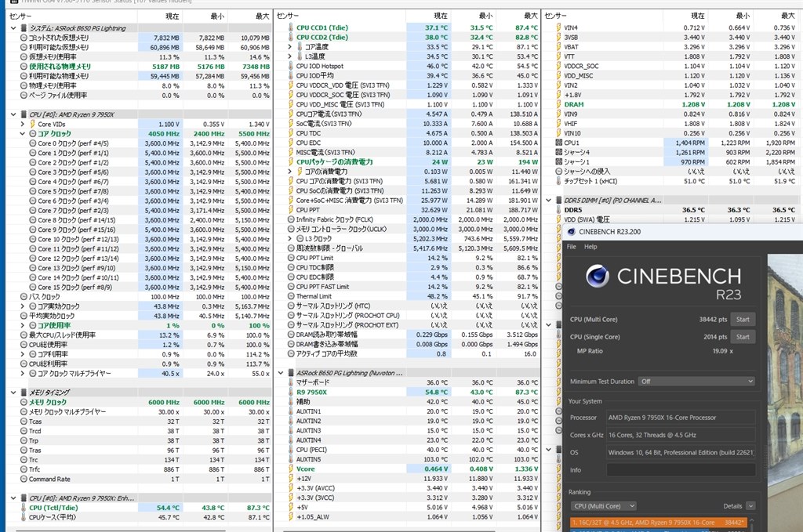Click the circle icon beside Command Rate
This screenshot has width=803, height=532.
24,479
